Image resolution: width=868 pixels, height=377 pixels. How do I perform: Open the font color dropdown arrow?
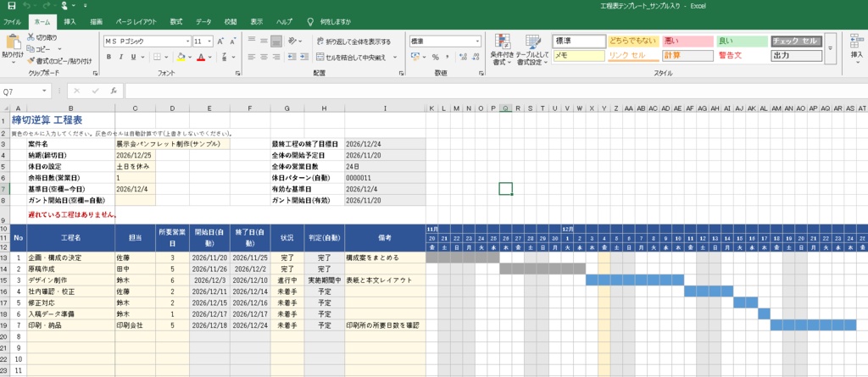point(210,57)
